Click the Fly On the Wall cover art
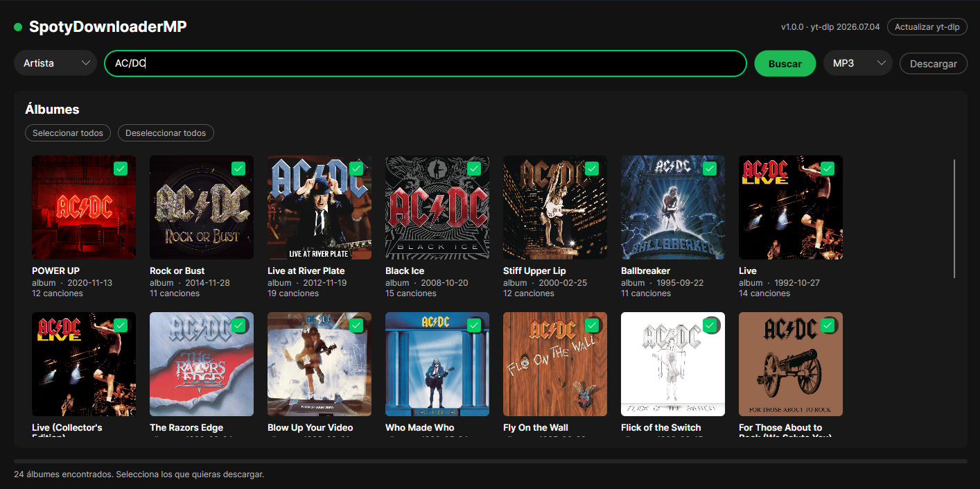 [x=555, y=364]
